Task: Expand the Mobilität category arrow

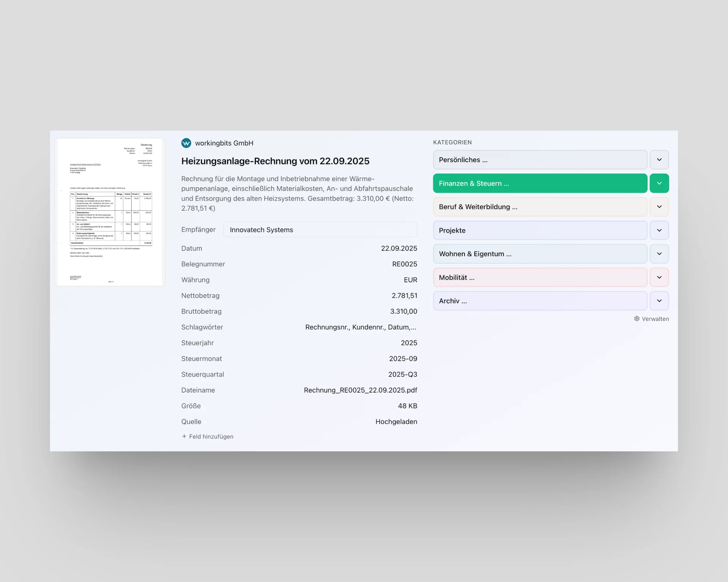Action: pyautogui.click(x=659, y=277)
